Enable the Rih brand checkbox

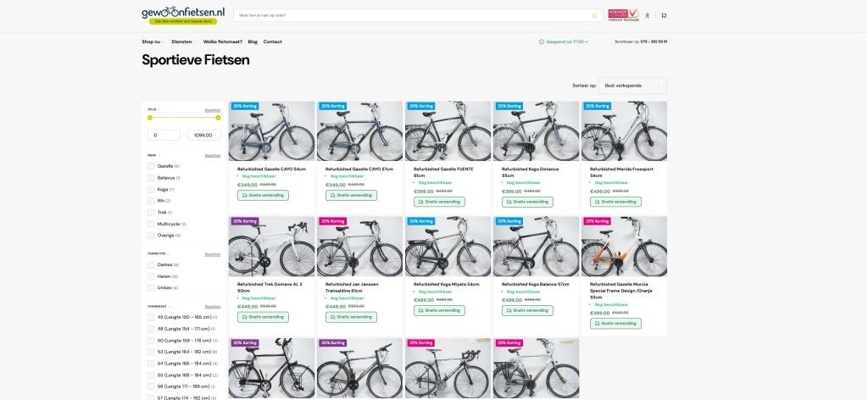click(x=151, y=201)
